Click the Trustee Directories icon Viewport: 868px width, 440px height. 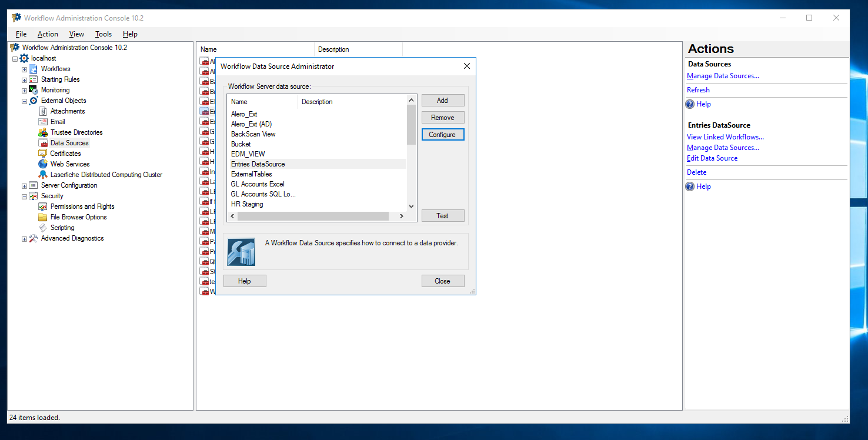click(x=43, y=132)
